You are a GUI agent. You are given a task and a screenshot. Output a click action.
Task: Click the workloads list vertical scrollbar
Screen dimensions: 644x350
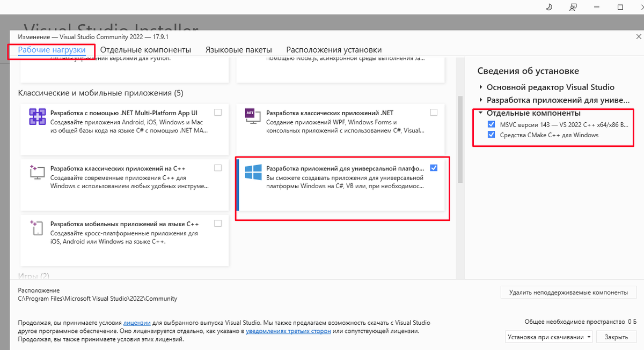(459, 140)
